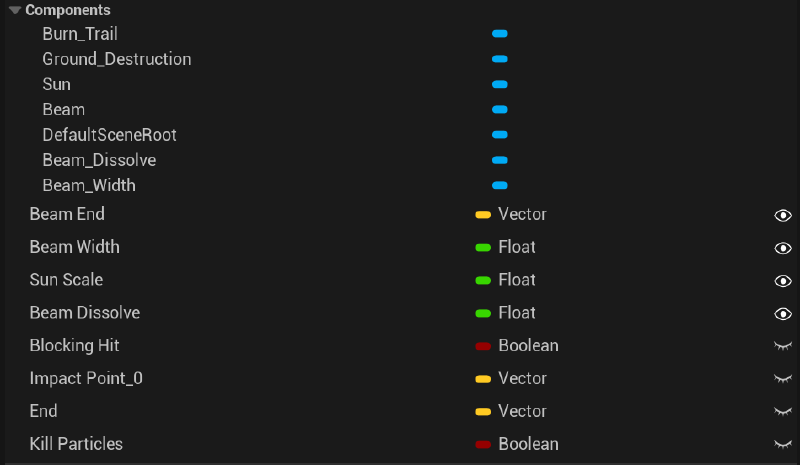Click the blue type icon next to DefaultSceneRoot
Screen dimensions: 800x465
(500, 135)
